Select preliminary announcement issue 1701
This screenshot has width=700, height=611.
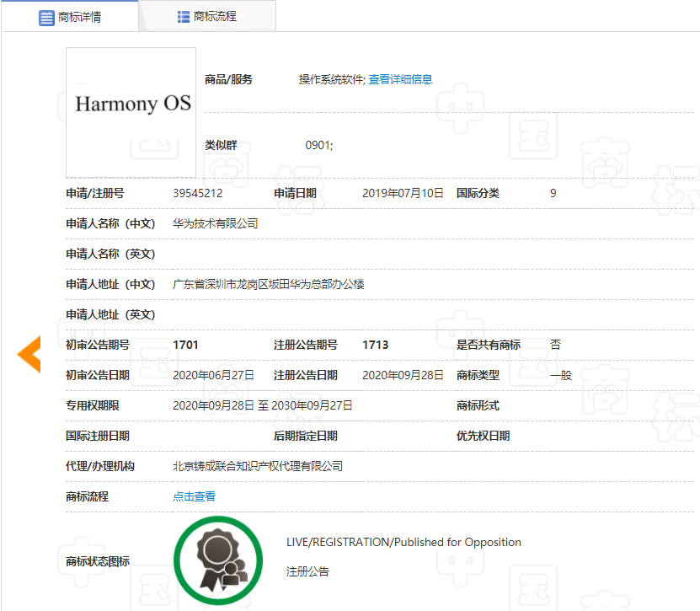click(185, 345)
